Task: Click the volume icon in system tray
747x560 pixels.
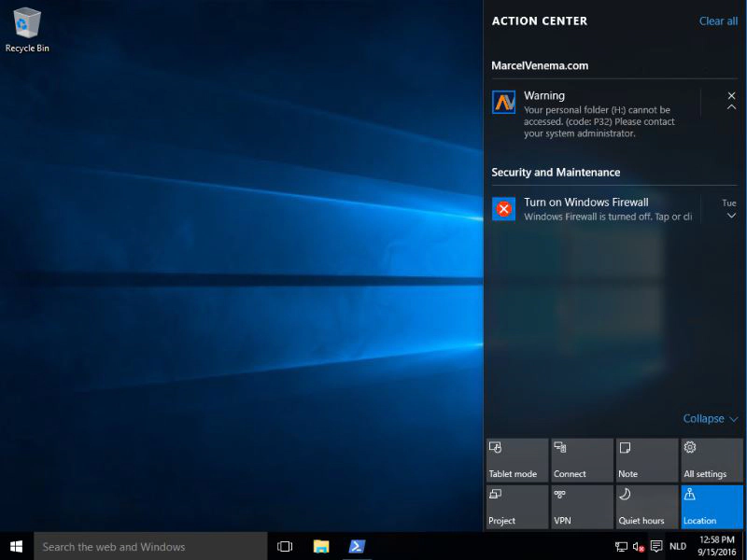Action: pyautogui.click(x=639, y=547)
